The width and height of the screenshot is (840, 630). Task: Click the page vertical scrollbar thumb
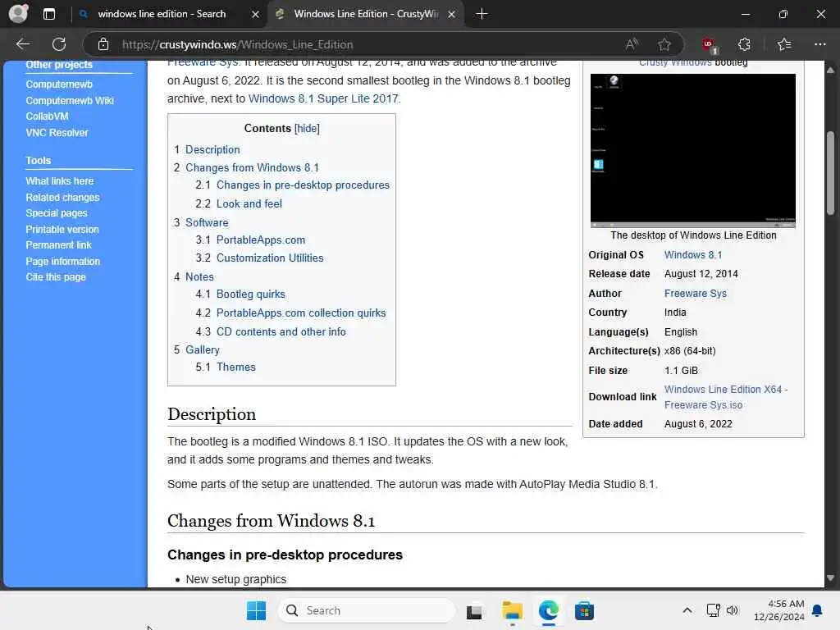[x=830, y=172]
